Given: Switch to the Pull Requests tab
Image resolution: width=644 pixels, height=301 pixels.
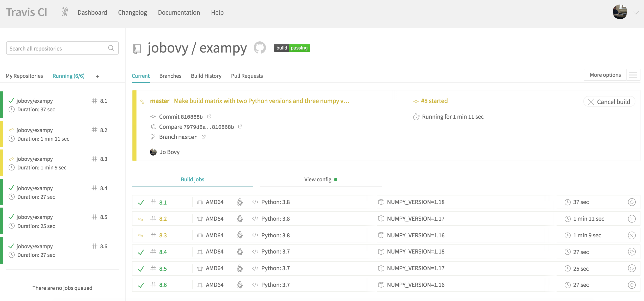Looking at the screenshot, I should [247, 76].
